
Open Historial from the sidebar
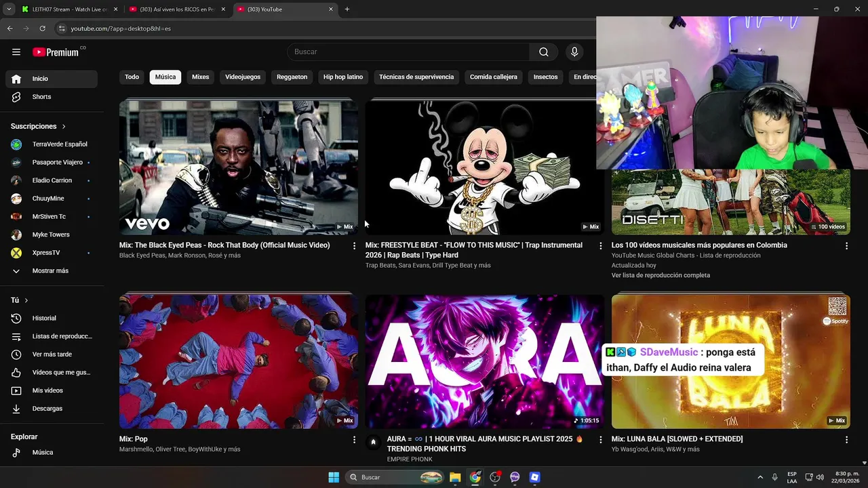pyautogui.click(x=52, y=318)
